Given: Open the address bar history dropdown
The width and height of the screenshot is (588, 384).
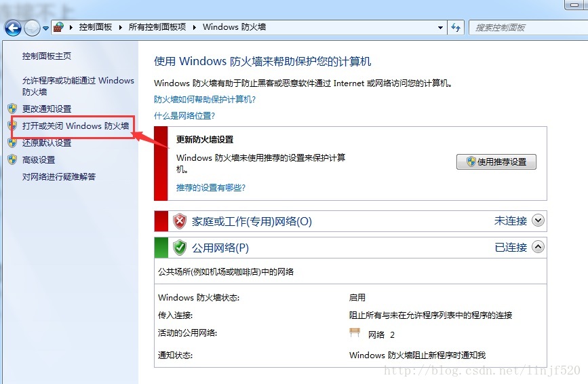Looking at the screenshot, I should (440, 27).
